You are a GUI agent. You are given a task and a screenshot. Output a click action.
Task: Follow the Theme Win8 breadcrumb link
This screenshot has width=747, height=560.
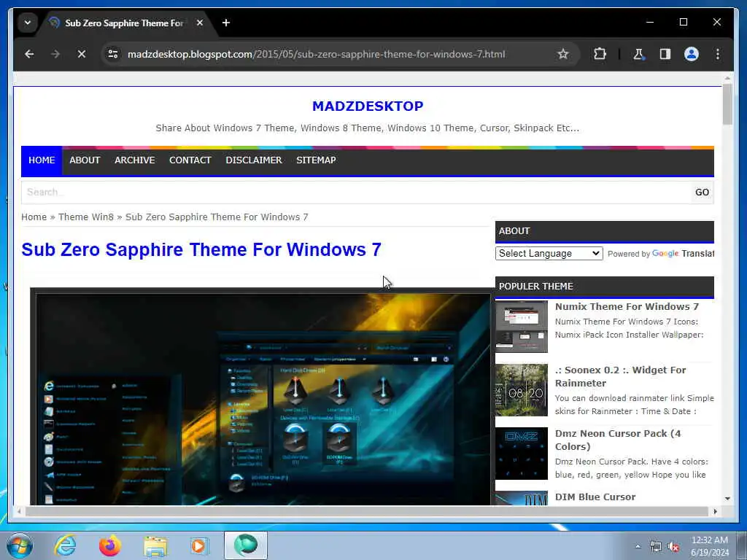[x=86, y=217]
